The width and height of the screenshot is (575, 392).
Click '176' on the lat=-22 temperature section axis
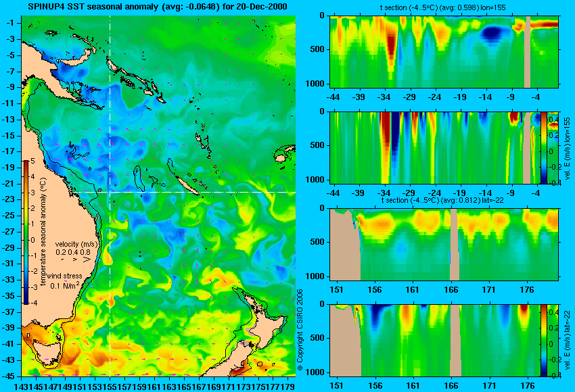(528, 290)
